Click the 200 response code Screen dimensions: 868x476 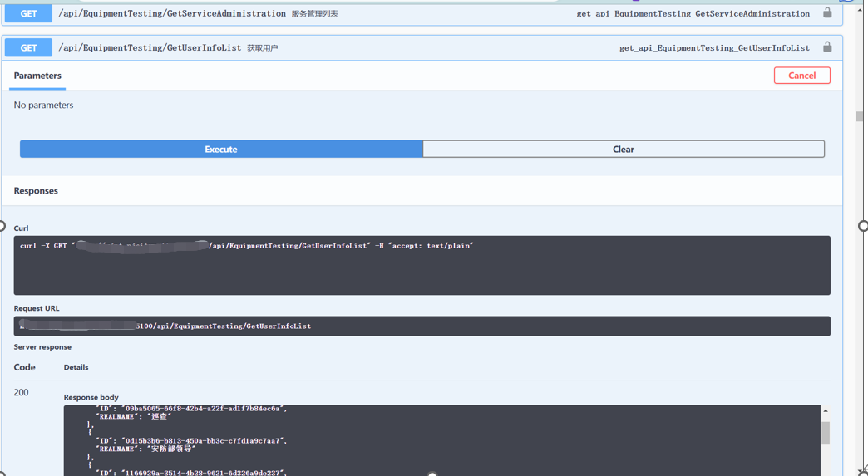pos(21,393)
